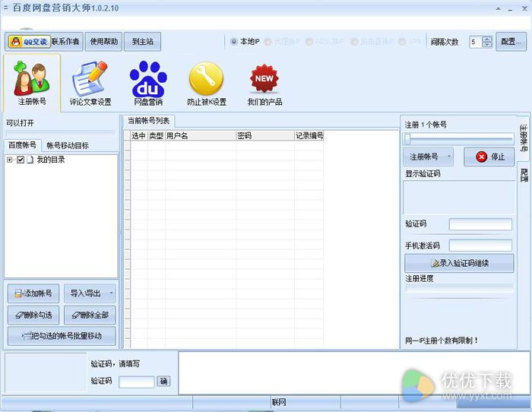Click the 添加帐号 button
Viewport: 532px width, 412px height.
tap(33, 293)
